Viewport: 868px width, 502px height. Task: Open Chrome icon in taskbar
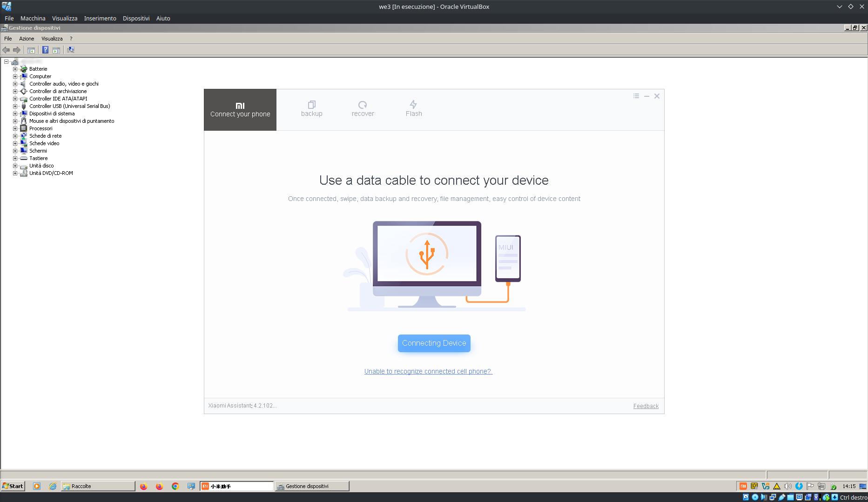[x=175, y=486]
